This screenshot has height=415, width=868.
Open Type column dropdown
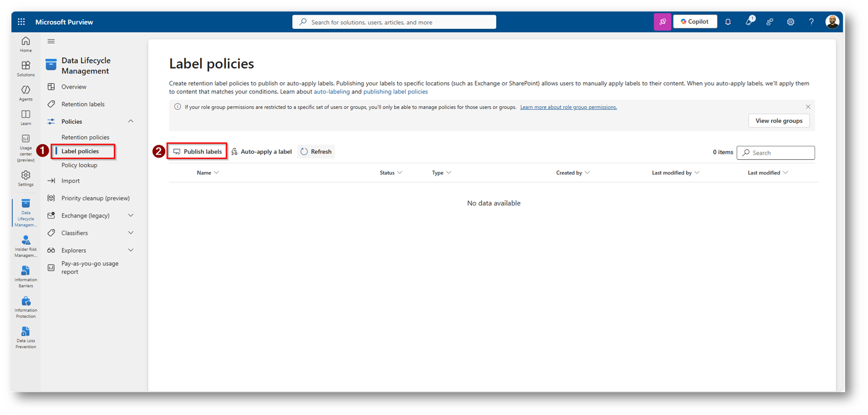442,173
